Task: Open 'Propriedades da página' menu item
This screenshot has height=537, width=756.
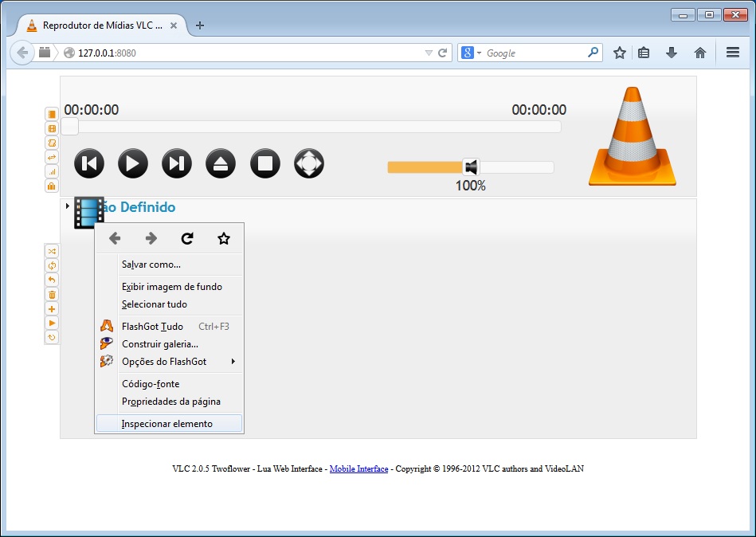Action: [x=169, y=402]
